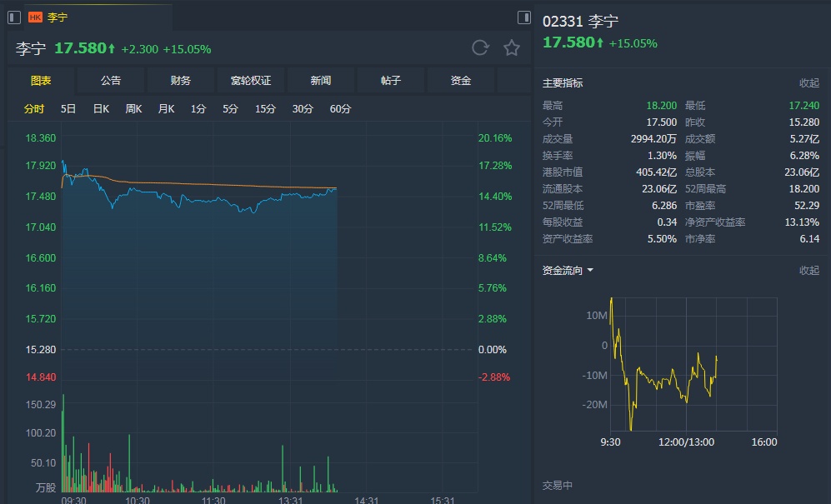Refresh the 李宁 stock quote

[x=480, y=47]
